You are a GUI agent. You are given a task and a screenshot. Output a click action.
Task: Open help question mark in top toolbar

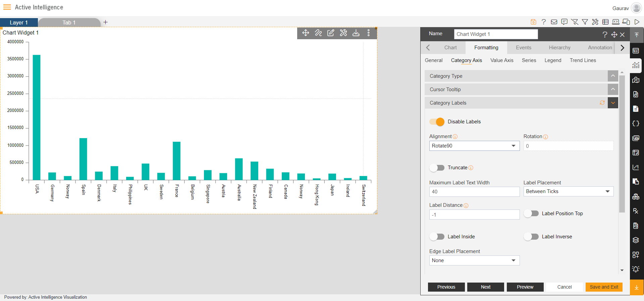[x=544, y=22]
